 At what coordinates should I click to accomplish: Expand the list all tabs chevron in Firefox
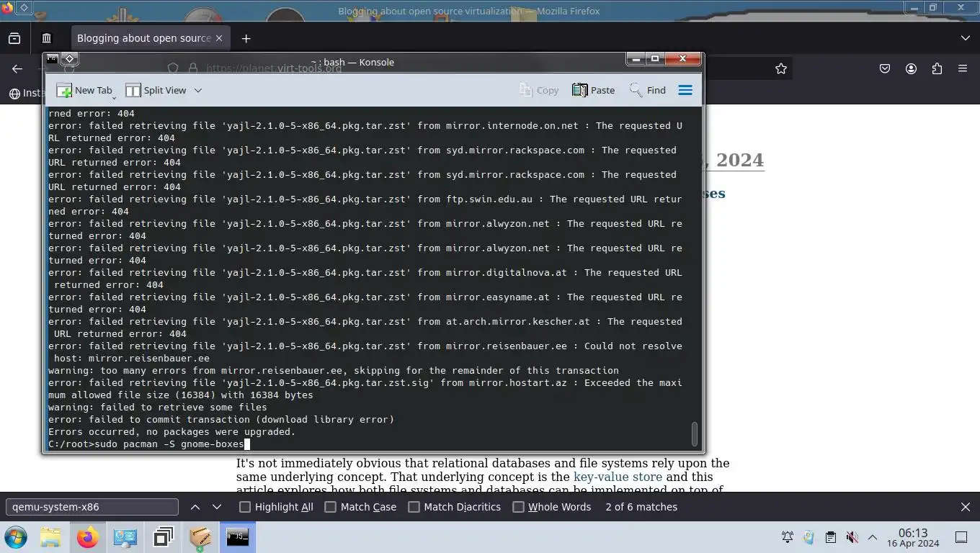point(966,38)
